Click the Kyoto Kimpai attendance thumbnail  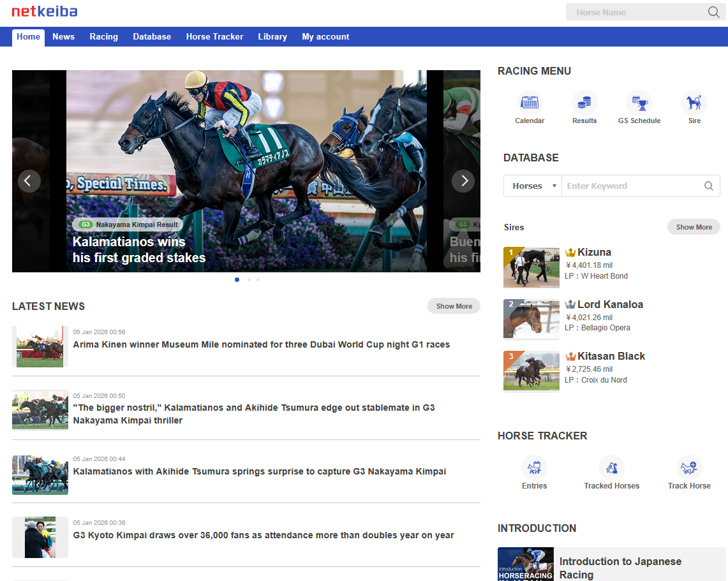click(x=40, y=538)
